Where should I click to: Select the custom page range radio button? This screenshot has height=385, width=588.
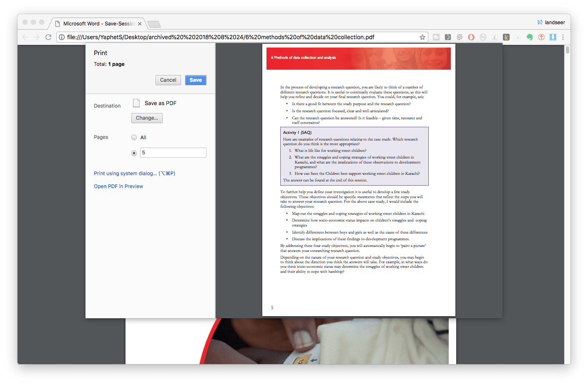click(x=134, y=153)
